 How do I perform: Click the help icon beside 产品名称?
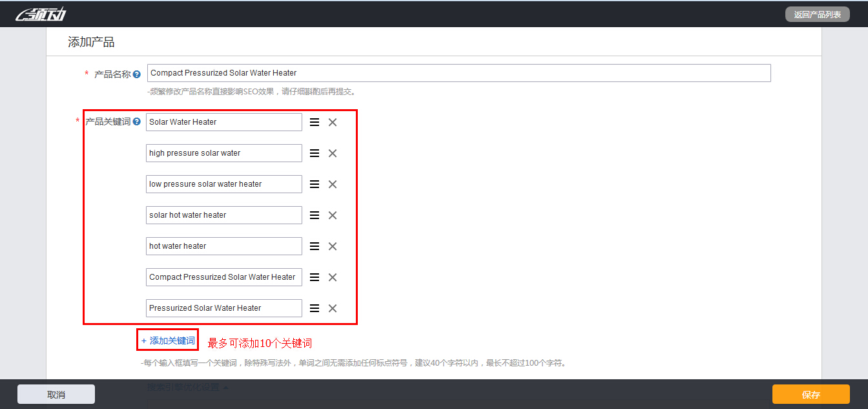pyautogui.click(x=136, y=74)
